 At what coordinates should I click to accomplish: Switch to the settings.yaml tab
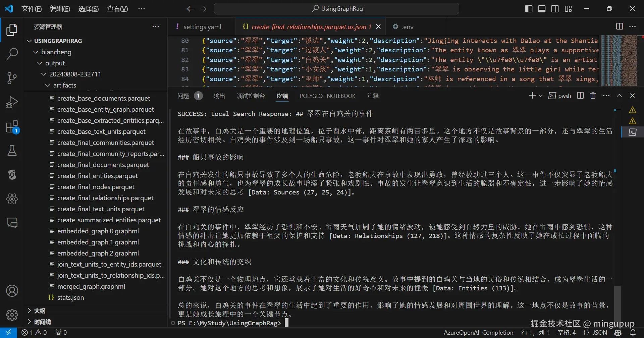[x=202, y=27]
